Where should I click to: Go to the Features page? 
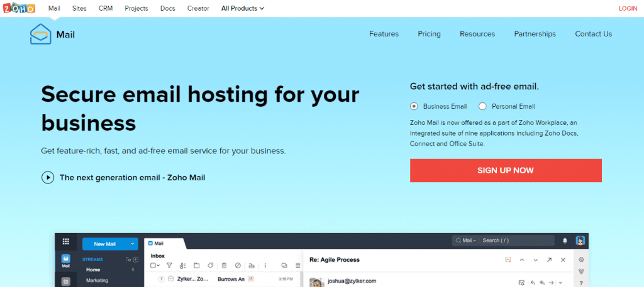384,34
